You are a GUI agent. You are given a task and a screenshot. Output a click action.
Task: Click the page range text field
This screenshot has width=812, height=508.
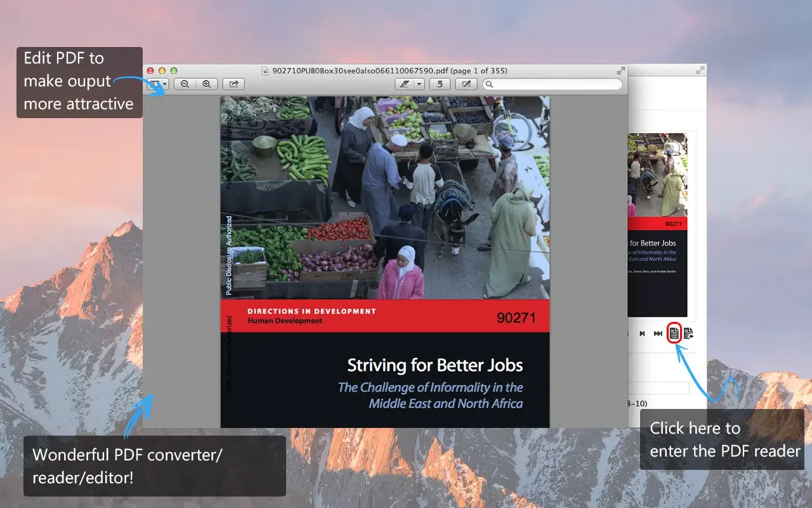658,388
